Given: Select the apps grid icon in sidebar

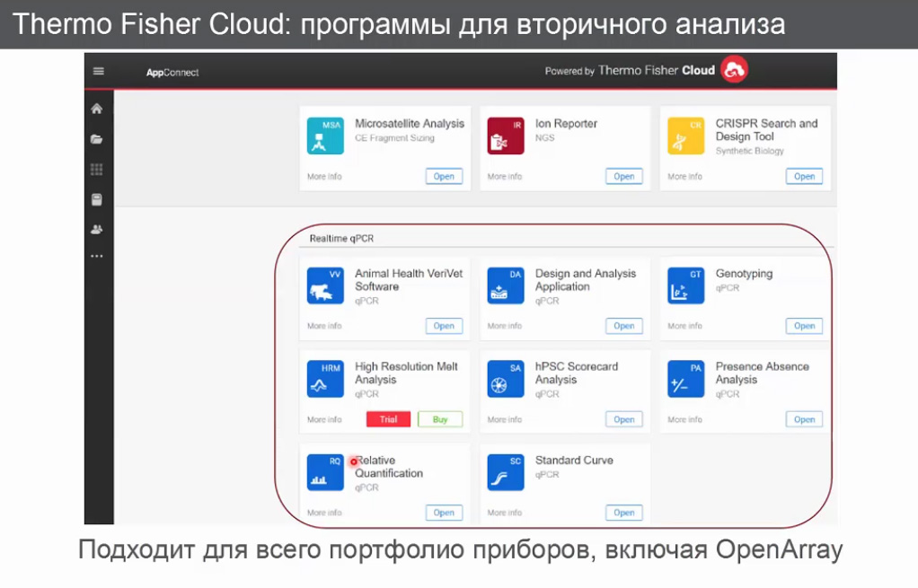Looking at the screenshot, I should pyautogui.click(x=97, y=169).
